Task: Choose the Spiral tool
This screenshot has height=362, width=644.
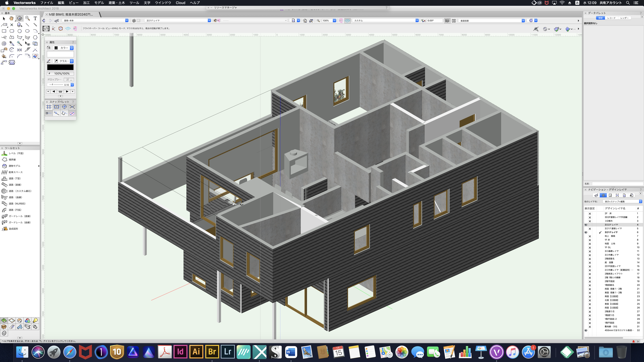Action: pyautogui.click(x=4, y=43)
